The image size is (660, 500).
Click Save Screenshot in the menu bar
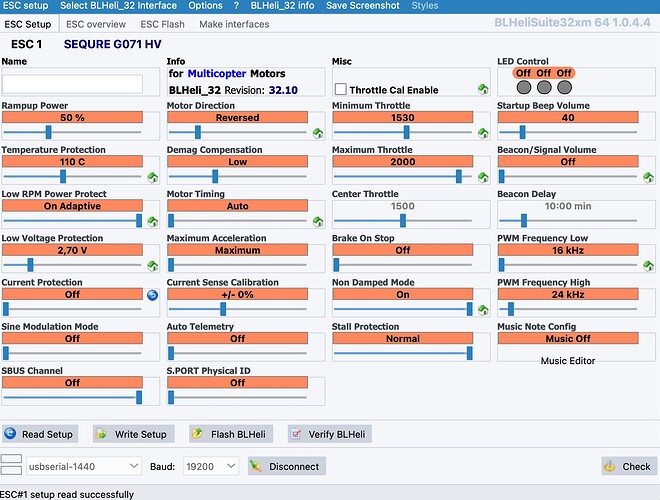pyautogui.click(x=363, y=6)
